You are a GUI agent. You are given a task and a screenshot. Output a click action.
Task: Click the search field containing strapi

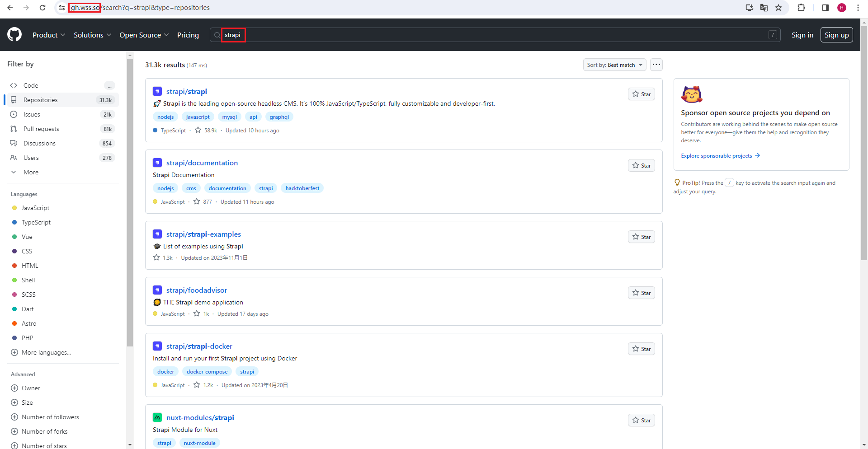pyautogui.click(x=497, y=35)
